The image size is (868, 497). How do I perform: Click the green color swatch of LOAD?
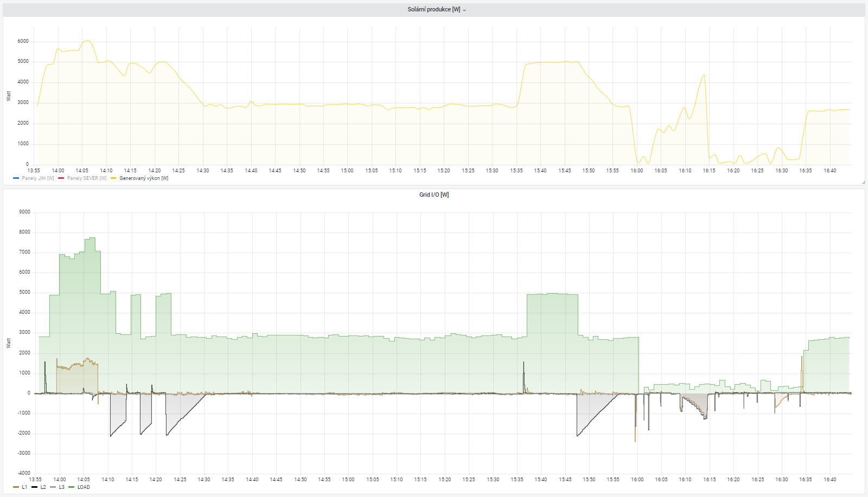coord(72,487)
